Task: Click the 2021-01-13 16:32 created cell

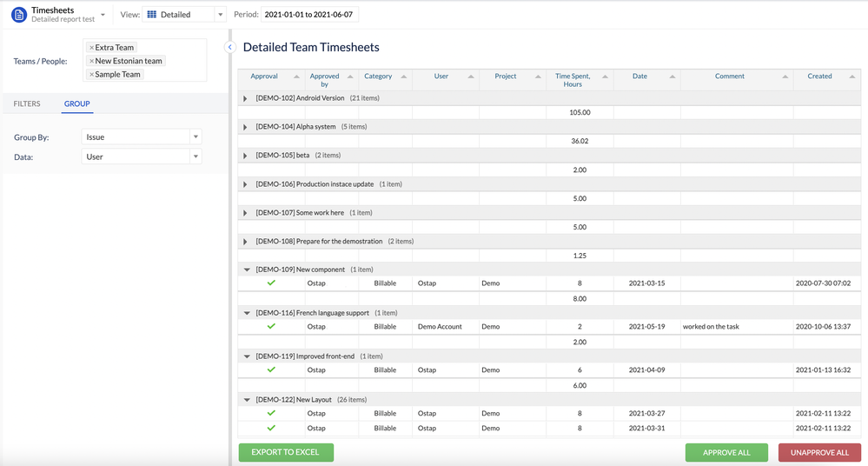Action: click(x=823, y=369)
